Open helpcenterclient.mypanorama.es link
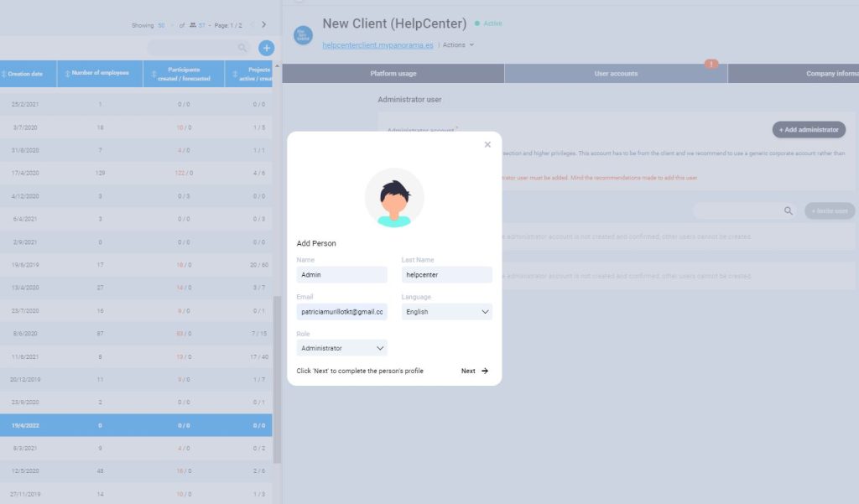The height and width of the screenshot is (504, 859). [x=377, y=45]
